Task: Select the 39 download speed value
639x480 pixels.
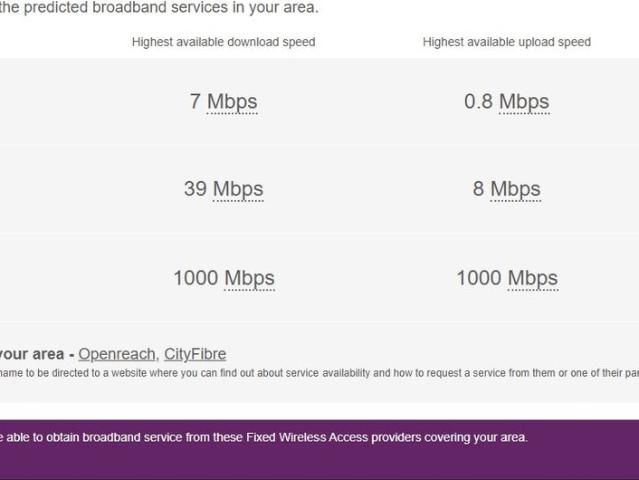Action: (x=195, y=189)
